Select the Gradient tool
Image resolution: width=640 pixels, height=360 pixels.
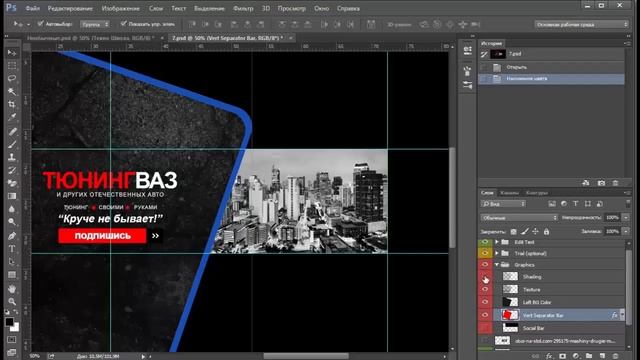click(x=12, y=196)
